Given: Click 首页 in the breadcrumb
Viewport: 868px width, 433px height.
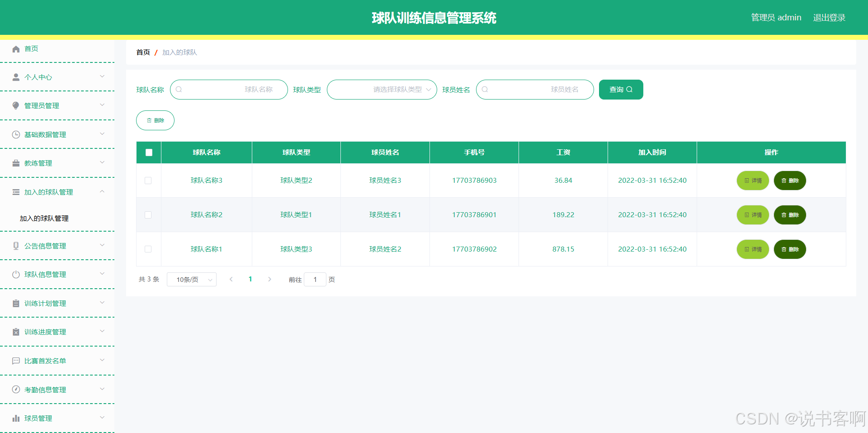Looking at the screenshot, I should [143, 52].
